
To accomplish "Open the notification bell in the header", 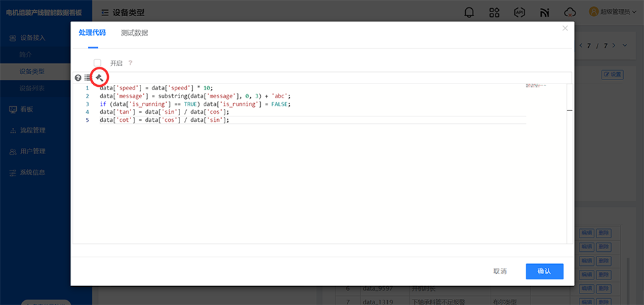I will click(469, 12).
